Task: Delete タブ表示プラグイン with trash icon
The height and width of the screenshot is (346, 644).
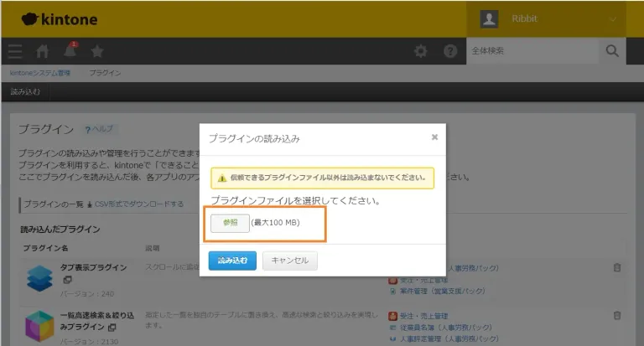Action: pos(617,267)
